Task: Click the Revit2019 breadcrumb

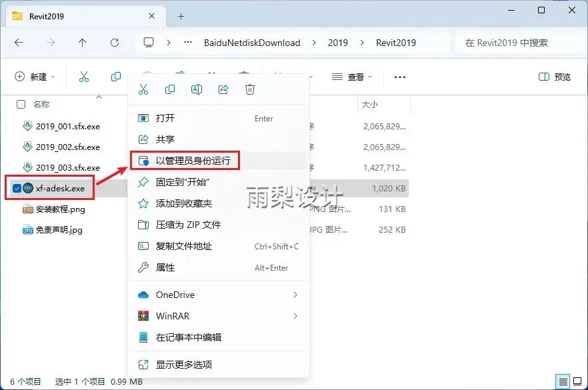Action: 396,43
